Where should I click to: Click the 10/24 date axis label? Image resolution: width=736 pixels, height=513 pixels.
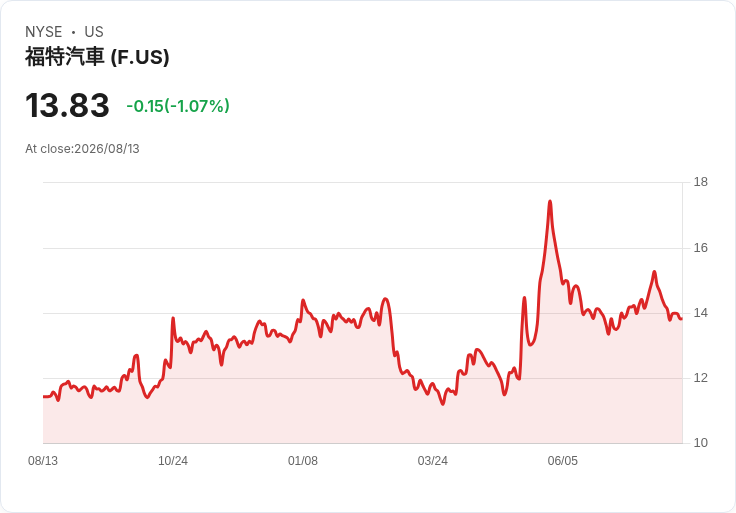[173, 461]
